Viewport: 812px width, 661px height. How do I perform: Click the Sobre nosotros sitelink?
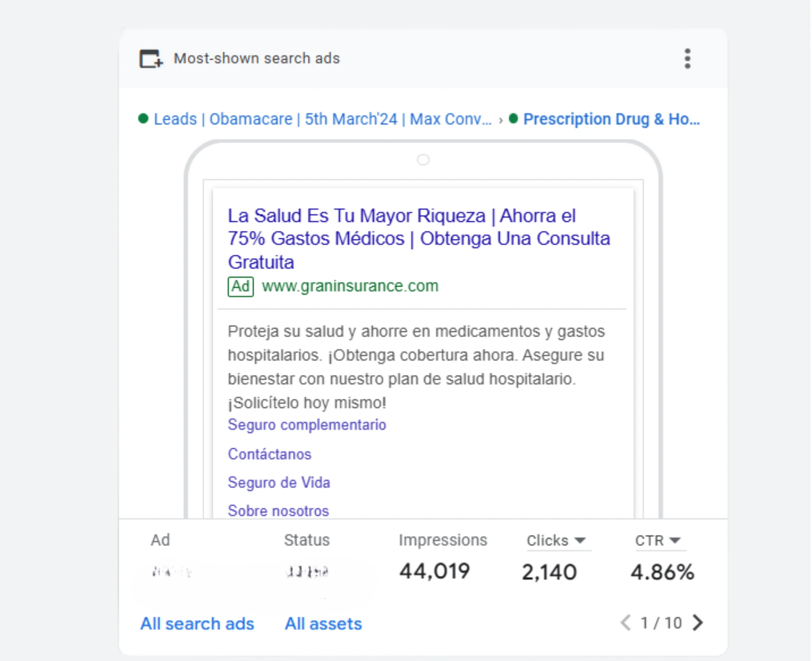(278, 511)
